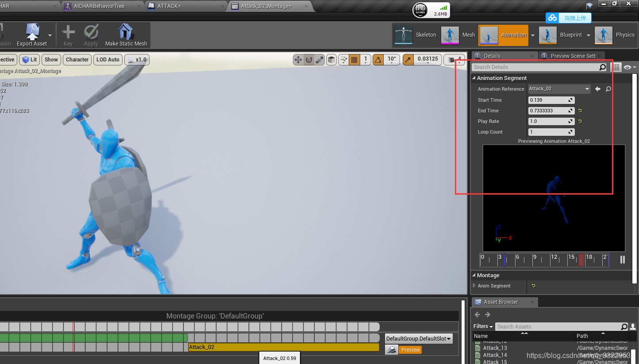Open Animation mode dropdown arrow
This screenshot has width=639, height=364.
[533, 35]
